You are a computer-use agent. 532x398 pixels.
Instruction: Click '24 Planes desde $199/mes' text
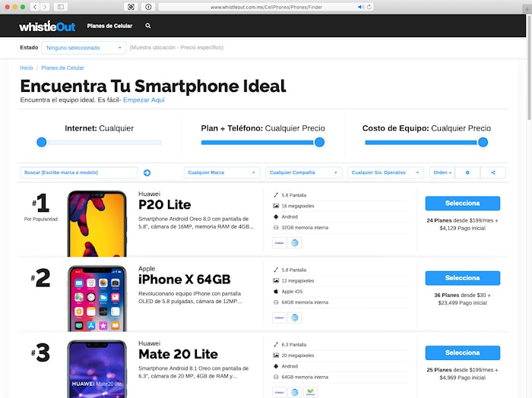(x=462, y=220)
